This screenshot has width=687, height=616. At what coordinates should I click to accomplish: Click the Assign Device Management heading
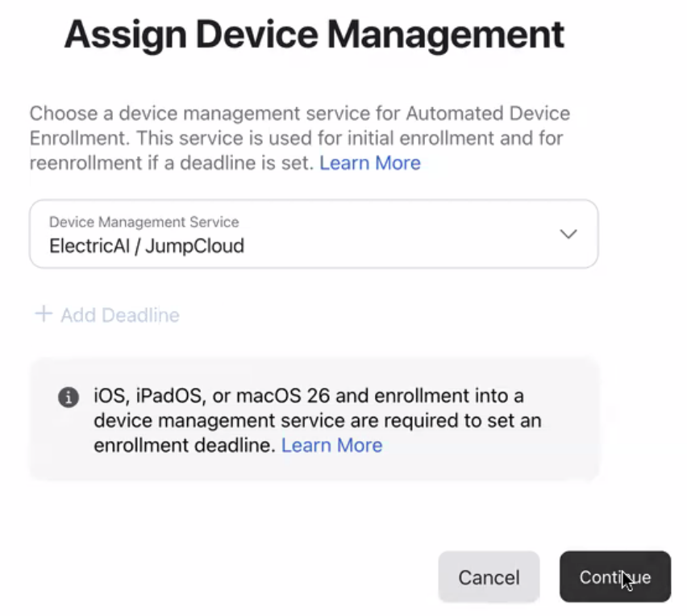click(314, 35)
